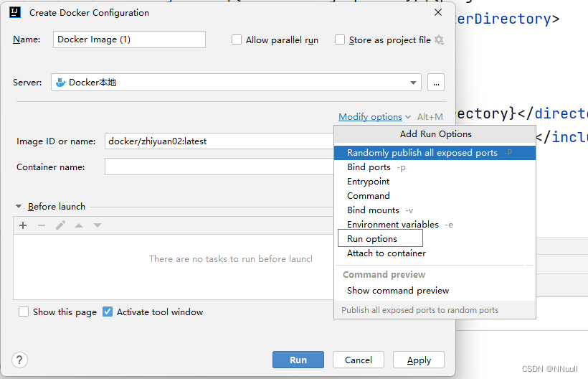
Task: Focus the Container name input field
Action: pos(219,167)
